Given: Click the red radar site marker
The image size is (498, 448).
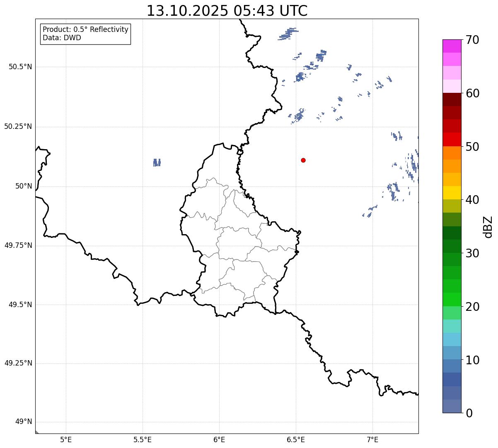Looking at the screenshot, I should [303, 160].
